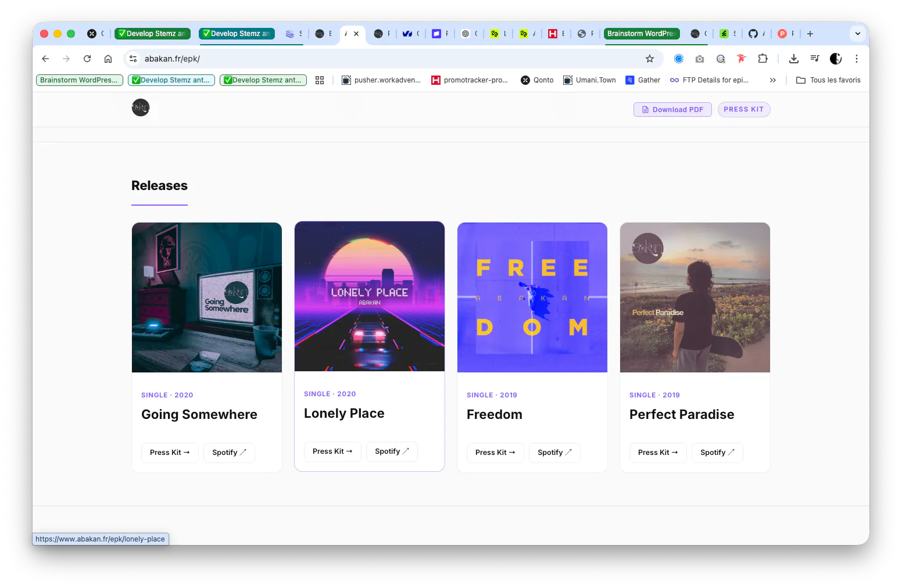This screenshot has width=902, height=588.
Task: Open Press Kit for Freedom
Action: pyautogui.click(x=495, y=453)
